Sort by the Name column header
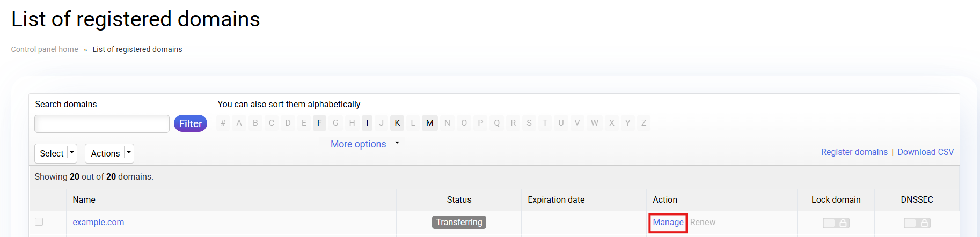Viewport: 980px width, 237px height. pyautogui.click(x=84, y=199)
